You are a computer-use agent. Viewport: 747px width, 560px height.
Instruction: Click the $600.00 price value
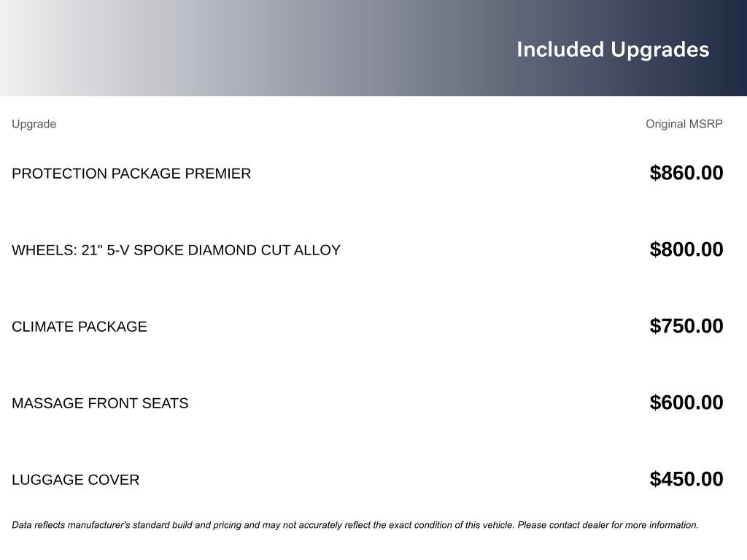click(686, 402)
